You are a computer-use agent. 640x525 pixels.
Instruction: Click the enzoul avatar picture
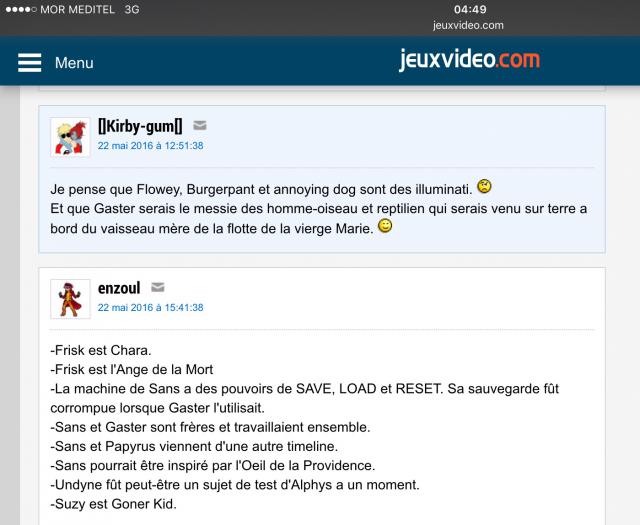pyautogui.click(x=70, y=299)
